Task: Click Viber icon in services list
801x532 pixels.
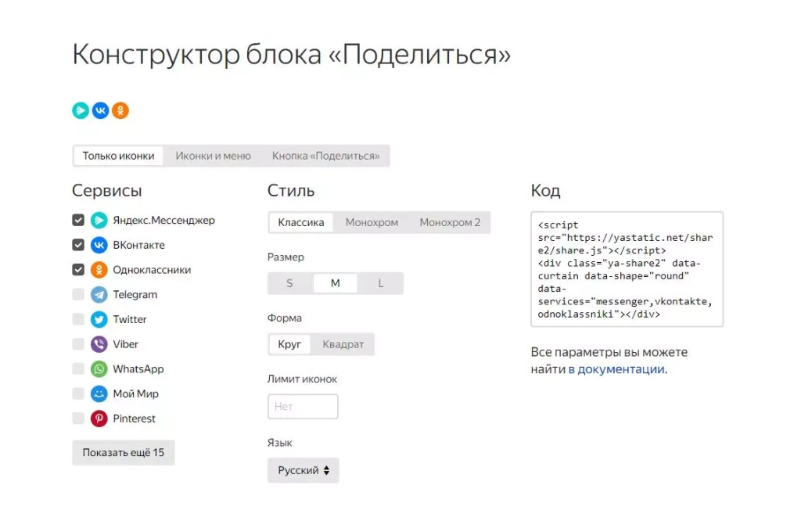Action: click(99, 344)
